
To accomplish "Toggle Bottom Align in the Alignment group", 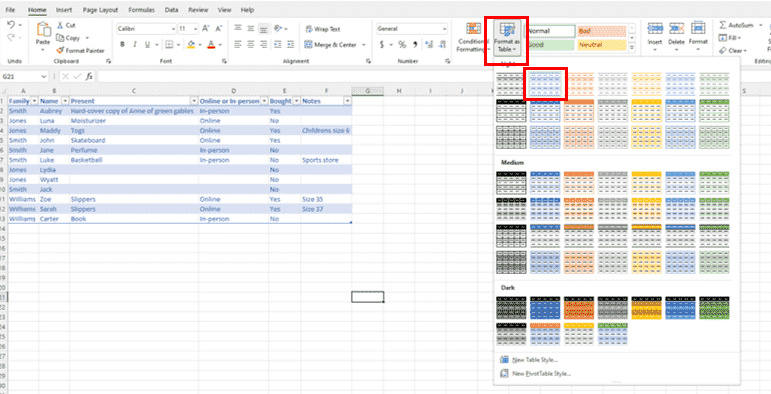I will [x=264, y=29].
